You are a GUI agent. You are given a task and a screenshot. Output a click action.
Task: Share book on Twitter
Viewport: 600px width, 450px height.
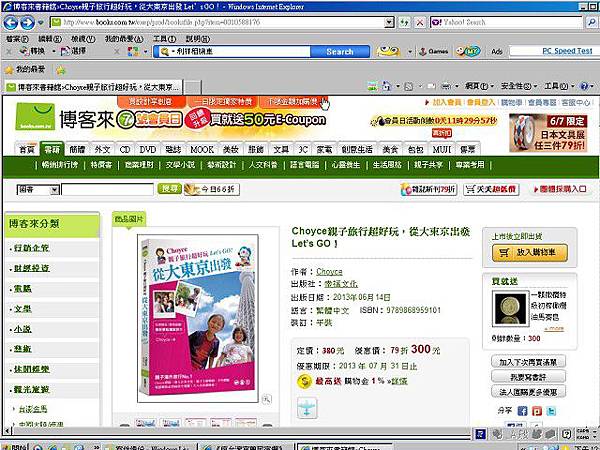[551, 411]
